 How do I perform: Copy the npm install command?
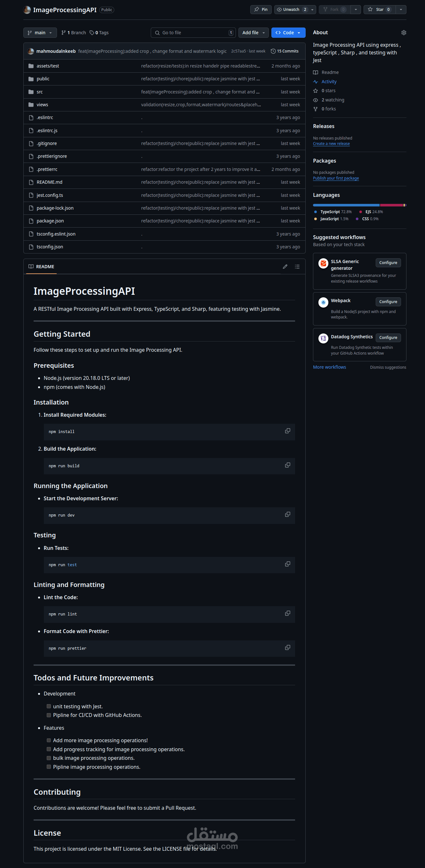pos(287,431)
